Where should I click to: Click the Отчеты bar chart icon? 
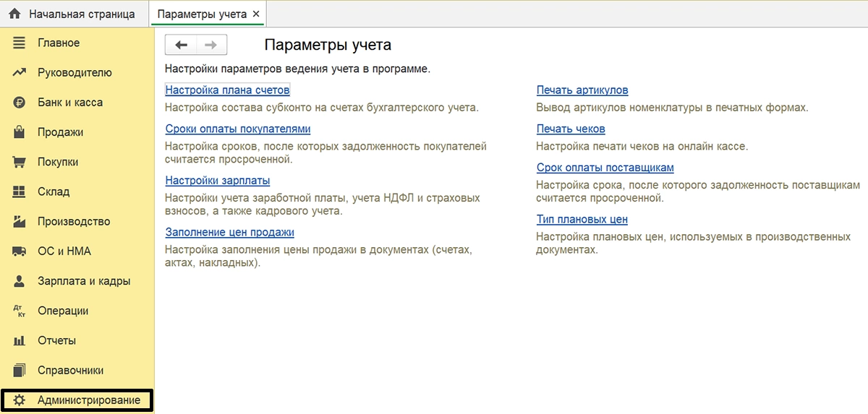20,340
